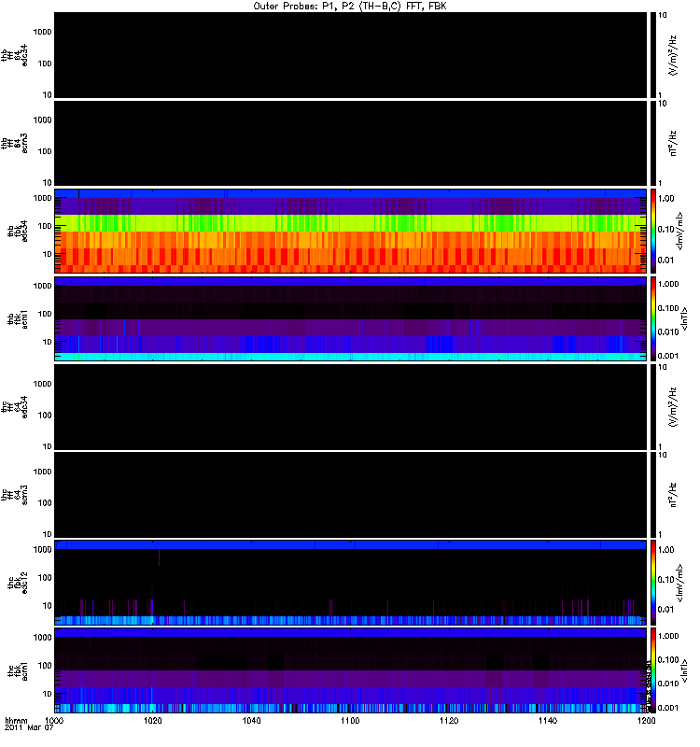Screen dimensions: 700x747
Task: Click the rainbow color bar beside thb fbk scm1
Action: tap(653, 318)
